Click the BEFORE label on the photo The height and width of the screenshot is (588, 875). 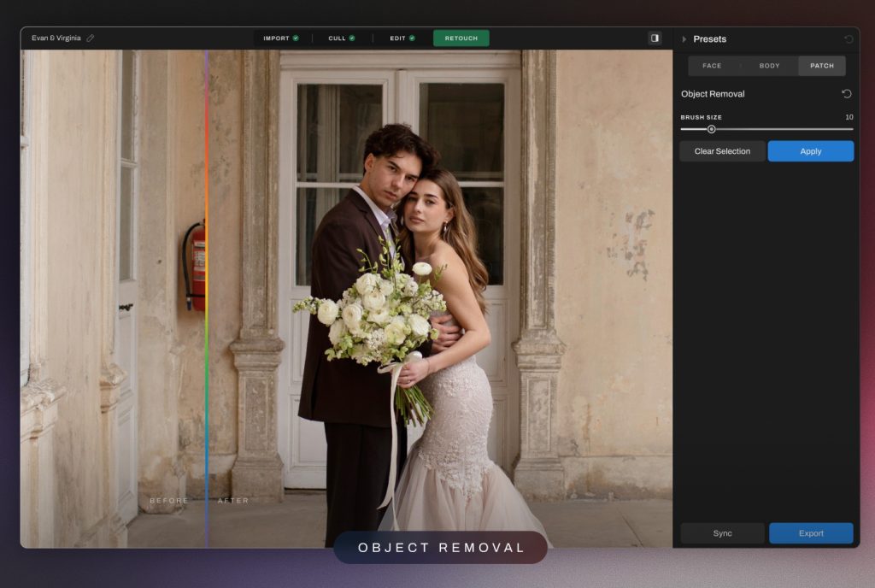(169, 501)
